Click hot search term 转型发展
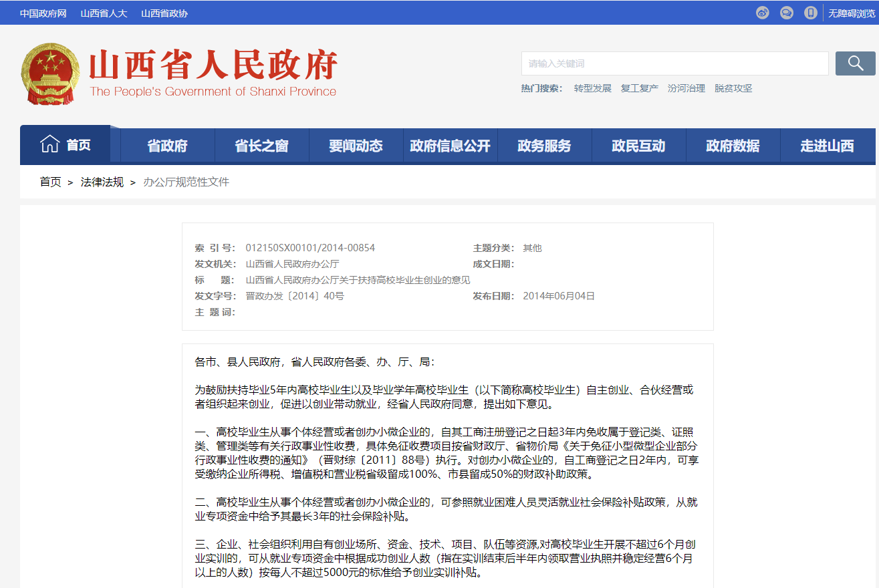This screenshot has height=588, width=879. (592, 88)
